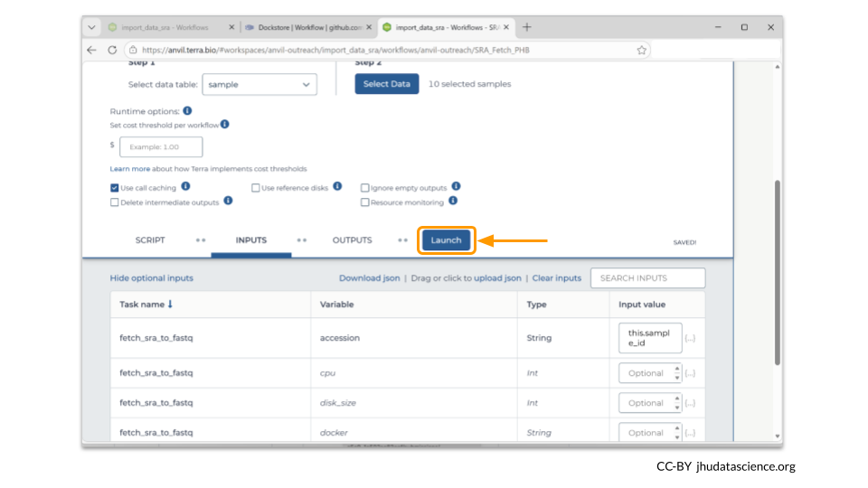Switch to the SCRIPT tab
Screen dimensions: 868x488
click(x=150, y=240)
